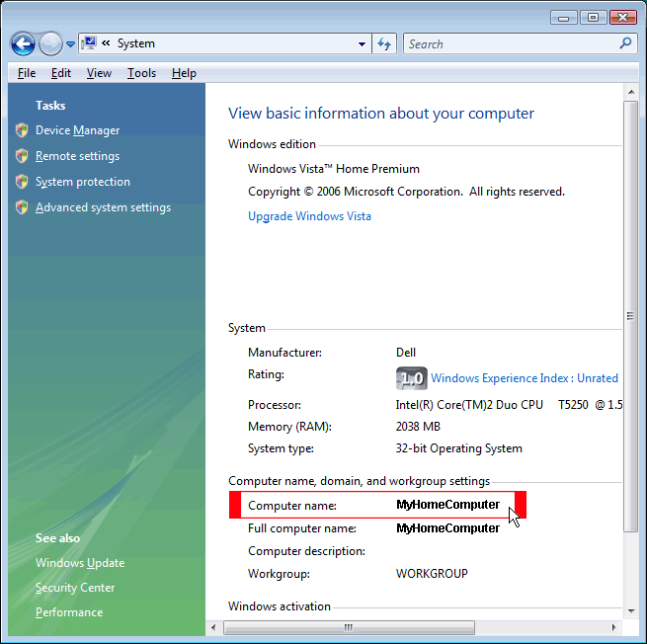Click the 2038 MB memory value

418,427
